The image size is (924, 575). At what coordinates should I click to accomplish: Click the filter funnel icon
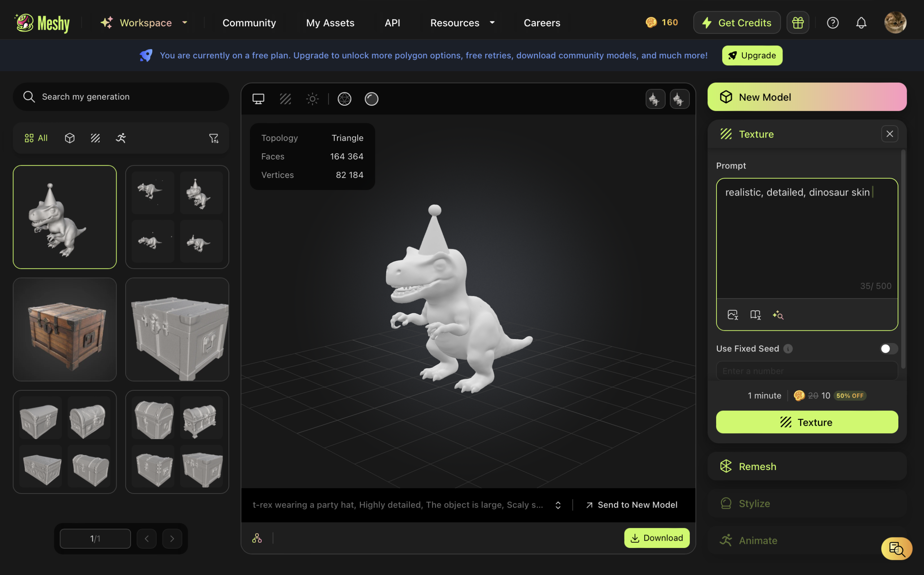pyautogui.click(x=213, y=138)
